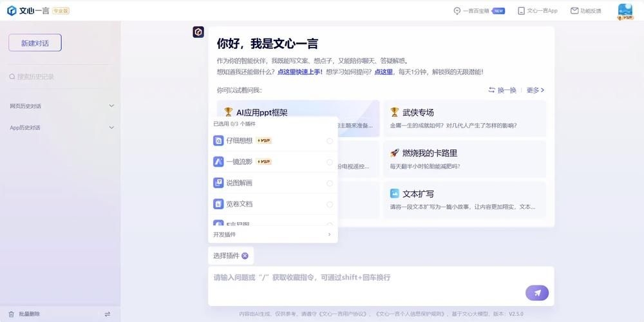Click 说图解画 plugin icon
644x322 pixels.
218,183
